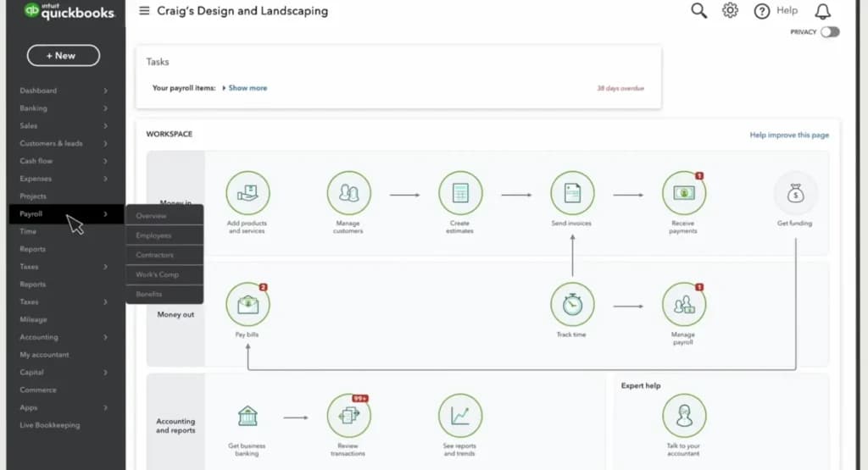This screenshot has width=868, height=470.
Task: Click the + New button
Action: coord(63,55)
